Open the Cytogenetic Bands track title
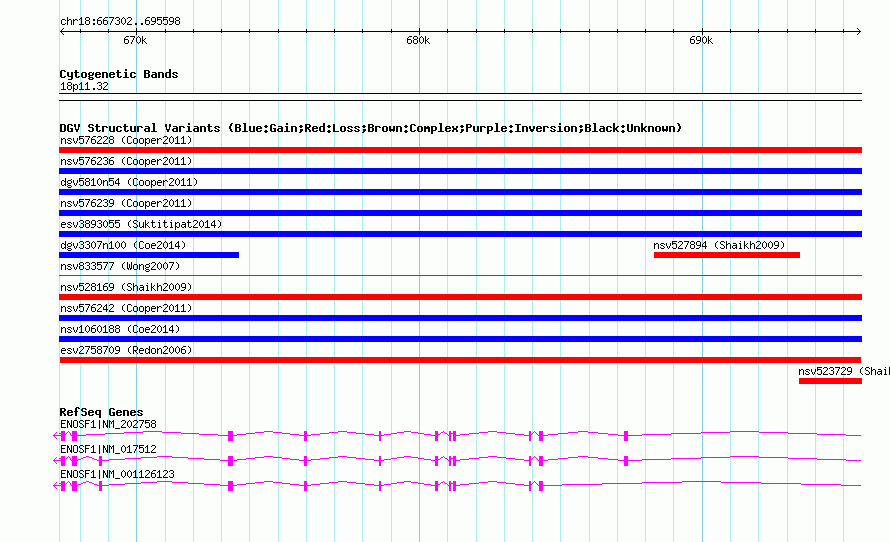890x542 pixels. pos(119,74)
